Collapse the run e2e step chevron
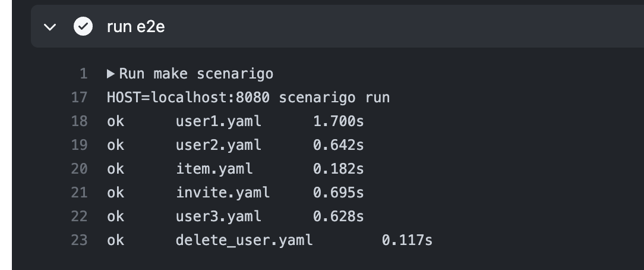 (x=50, y=27)
